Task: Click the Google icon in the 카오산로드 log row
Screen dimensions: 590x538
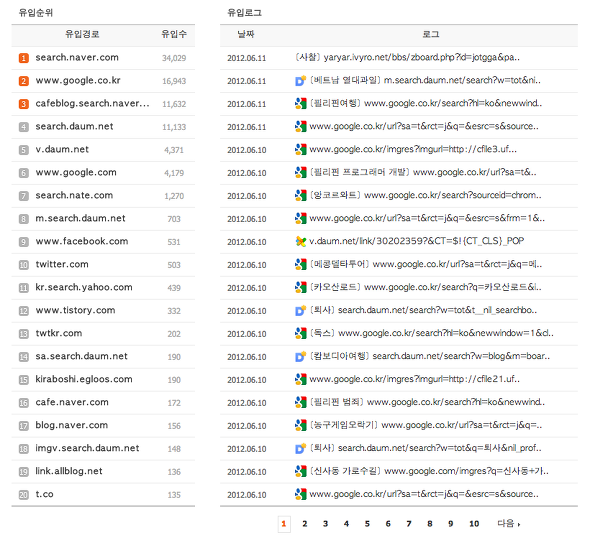Action: tap(300, 287)
